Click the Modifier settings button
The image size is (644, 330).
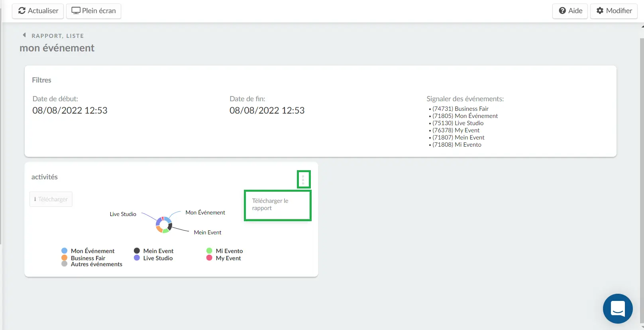[x=614, y=11]
